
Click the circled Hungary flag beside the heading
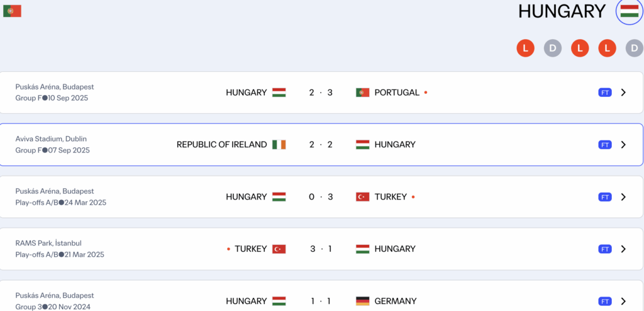click(x=629, y=11)
